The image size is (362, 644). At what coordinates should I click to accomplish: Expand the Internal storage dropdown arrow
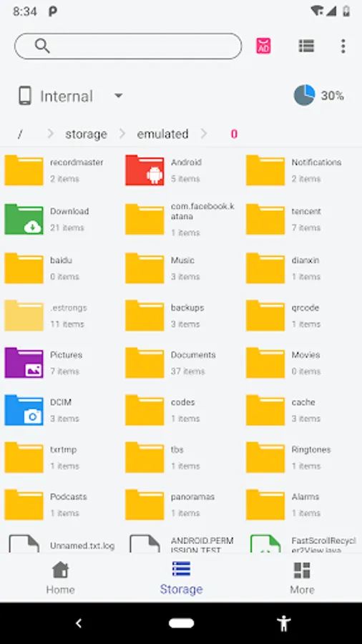tap(118, 96)
